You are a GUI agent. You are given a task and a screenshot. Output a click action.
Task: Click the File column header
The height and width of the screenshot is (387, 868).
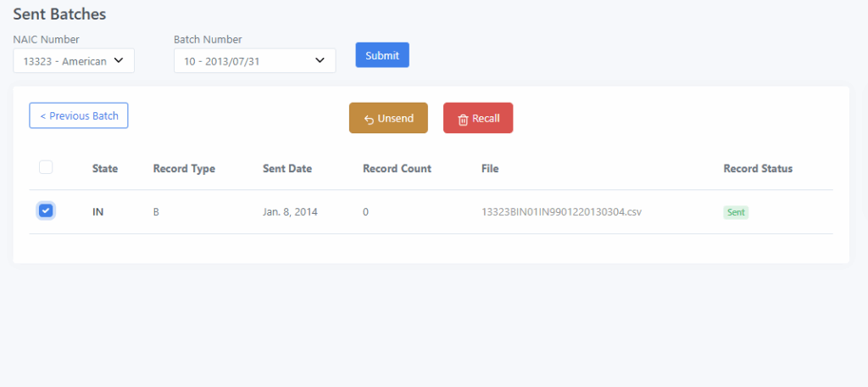(490, 169)
